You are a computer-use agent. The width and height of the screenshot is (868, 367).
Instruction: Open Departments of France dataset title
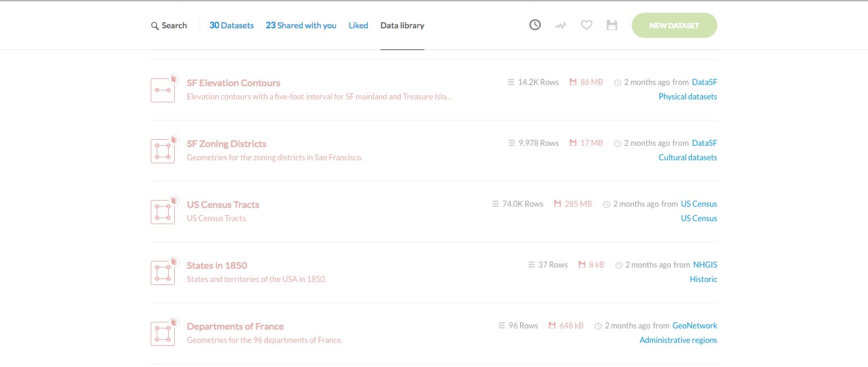click(x=235, y=326)
